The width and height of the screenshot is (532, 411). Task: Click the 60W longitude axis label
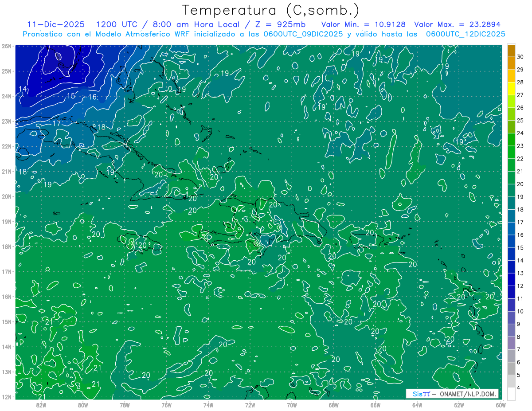501,404
